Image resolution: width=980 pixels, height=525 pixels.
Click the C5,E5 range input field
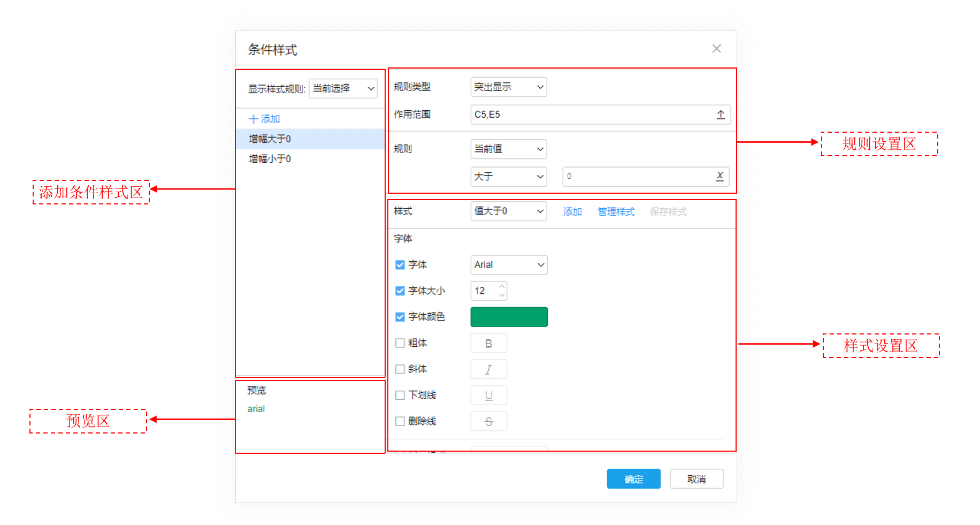click(588, 115)
